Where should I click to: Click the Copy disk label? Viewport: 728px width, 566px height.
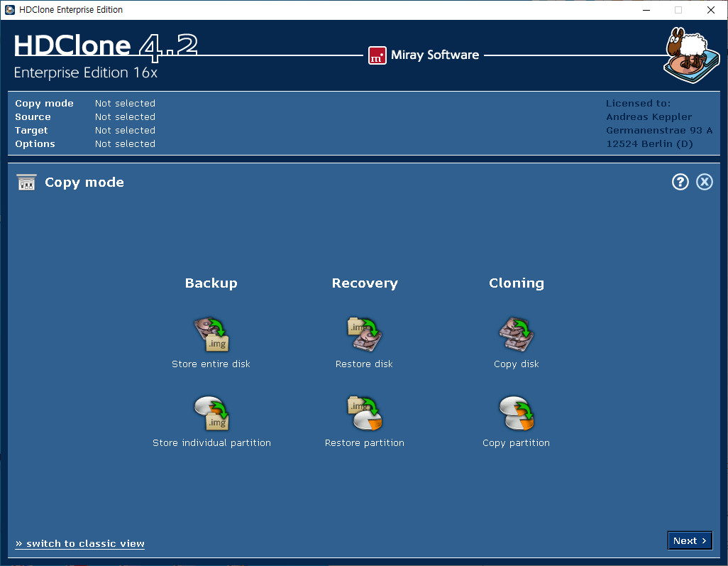click(517, 364)
